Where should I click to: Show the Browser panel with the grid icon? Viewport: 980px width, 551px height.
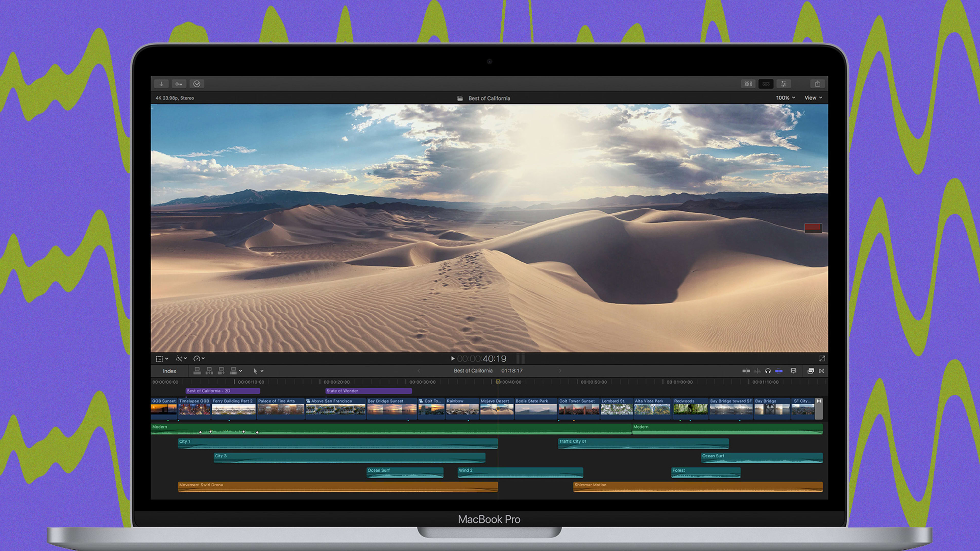pos(748,84)
